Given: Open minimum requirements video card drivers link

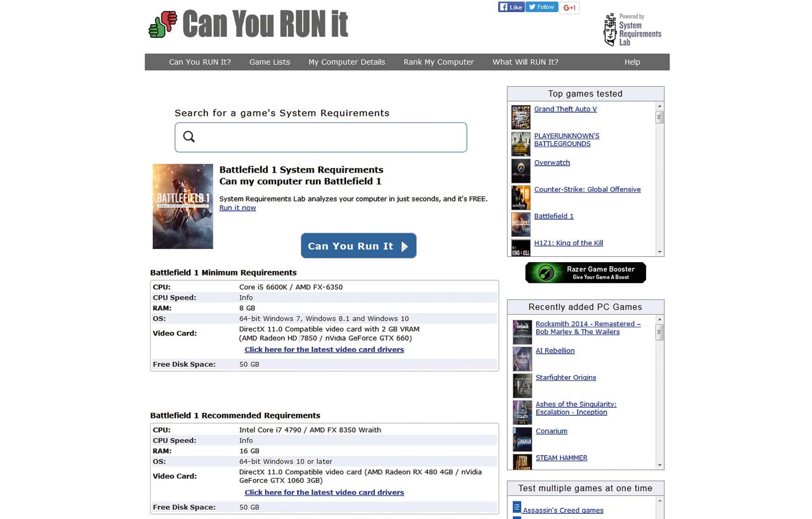Looking at the screenshot, I should [x=324, y=350].
